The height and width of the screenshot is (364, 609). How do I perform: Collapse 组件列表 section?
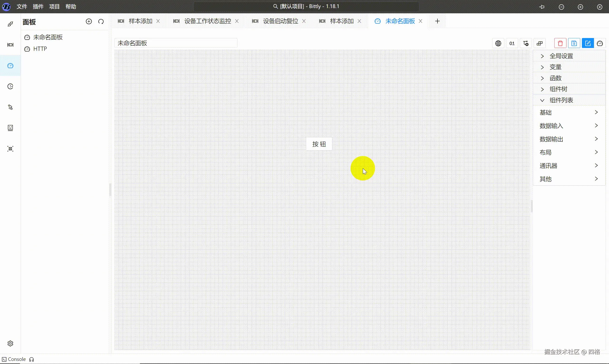click(569, 100)
